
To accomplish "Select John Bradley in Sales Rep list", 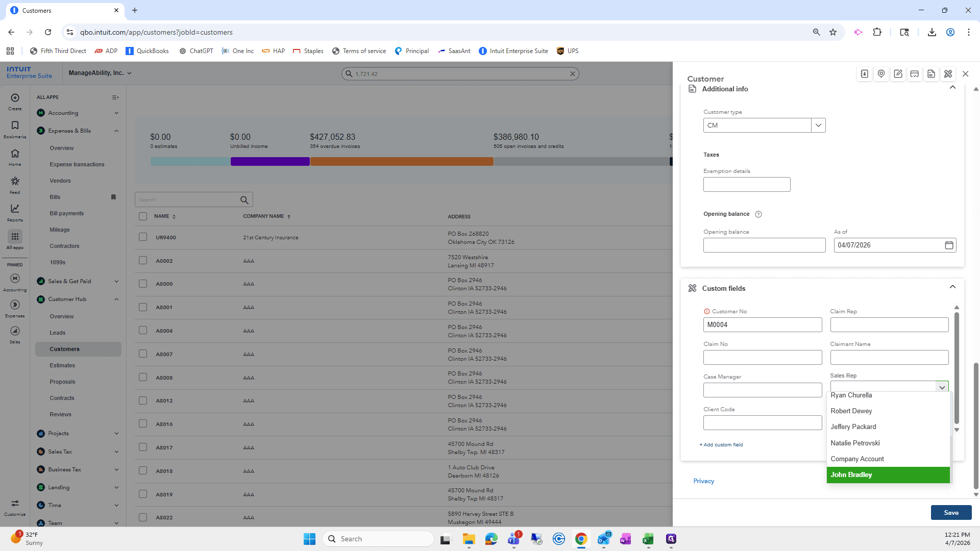I will [x=888, y=475].
